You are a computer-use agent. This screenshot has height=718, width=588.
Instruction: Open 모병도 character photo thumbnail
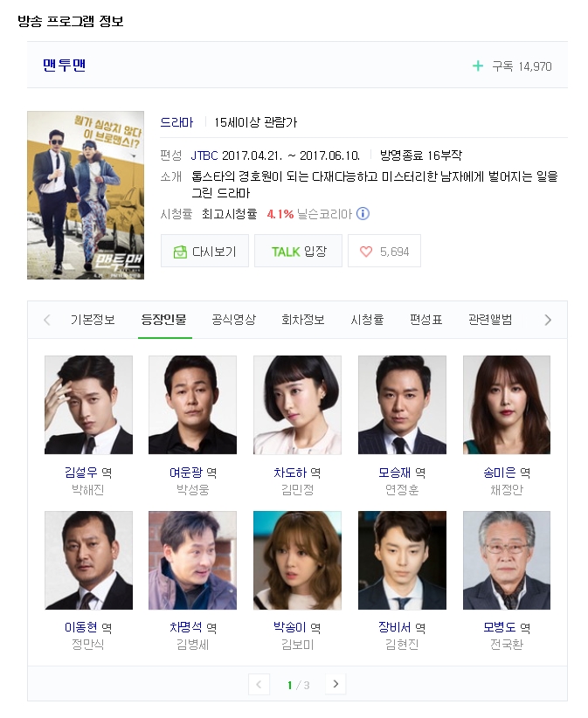507,561
